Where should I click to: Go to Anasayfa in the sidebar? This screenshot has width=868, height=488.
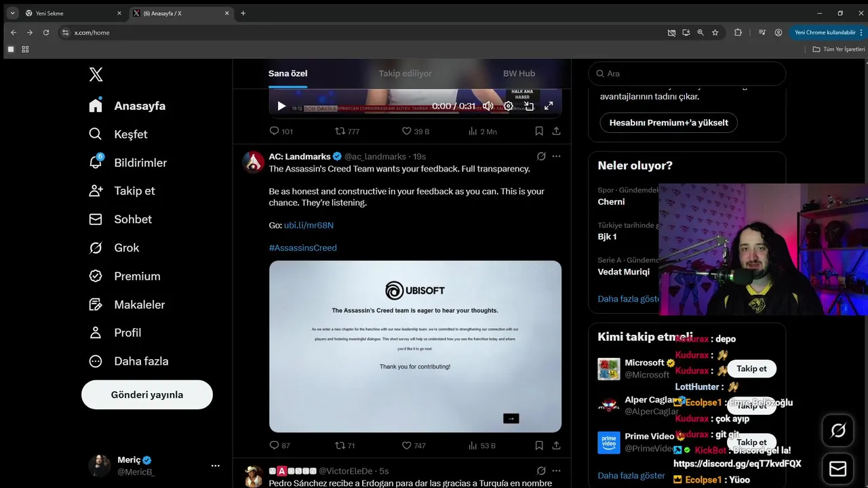[127, 106]
